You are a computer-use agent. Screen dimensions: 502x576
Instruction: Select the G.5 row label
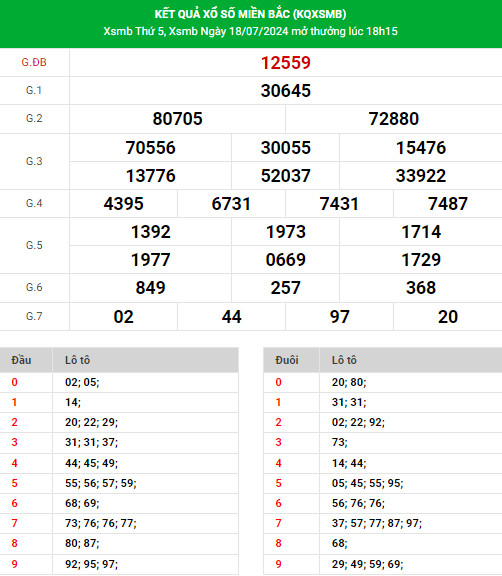(x=34, y=245)
